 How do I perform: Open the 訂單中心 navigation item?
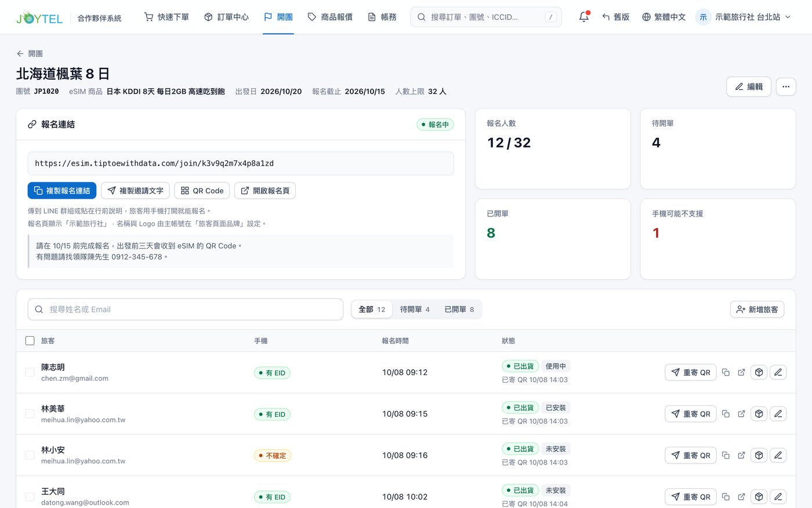click(226, 17)
